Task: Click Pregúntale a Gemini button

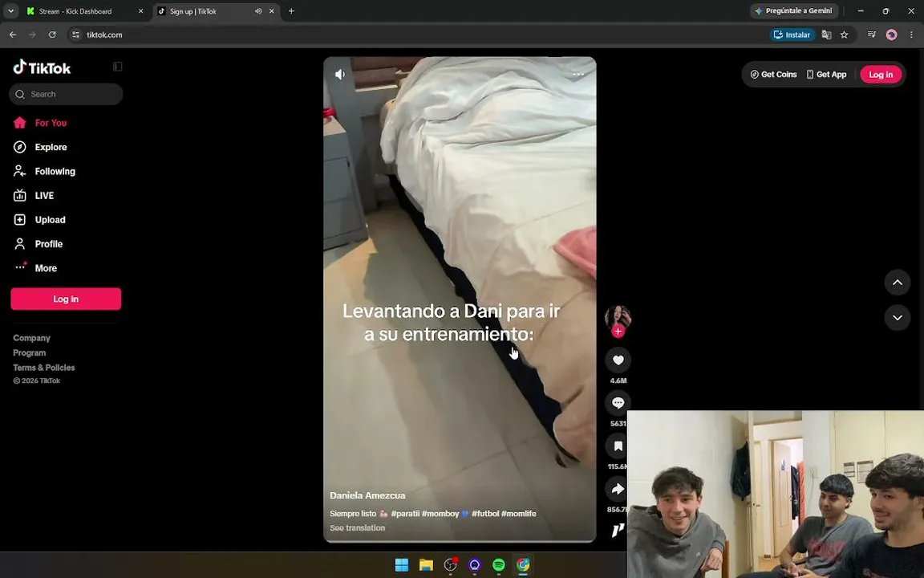Action: click(794, 11)
